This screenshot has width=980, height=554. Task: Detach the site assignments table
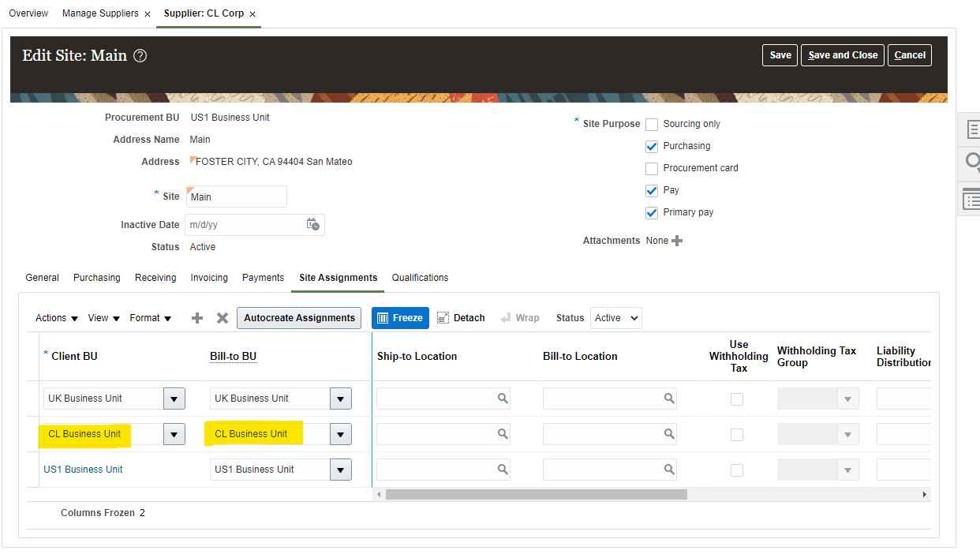461,318
